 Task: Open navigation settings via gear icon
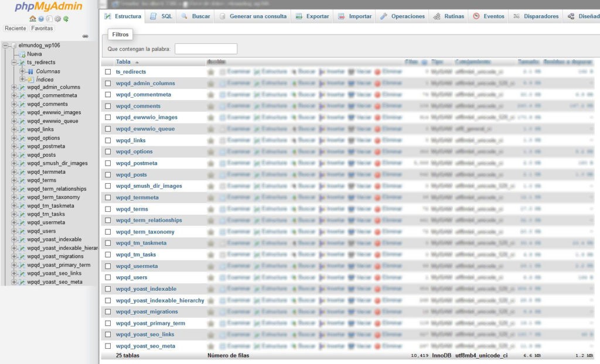pyautogui.click(x=57, y=18)
